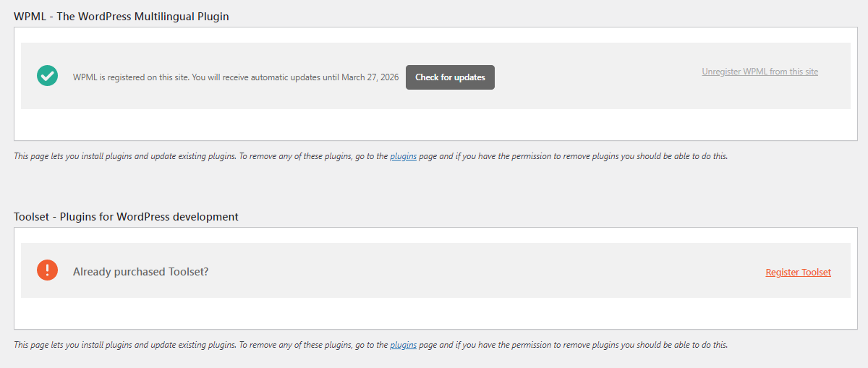Click the WPML registered status message
868x368 pixels.
click(236, 77)
